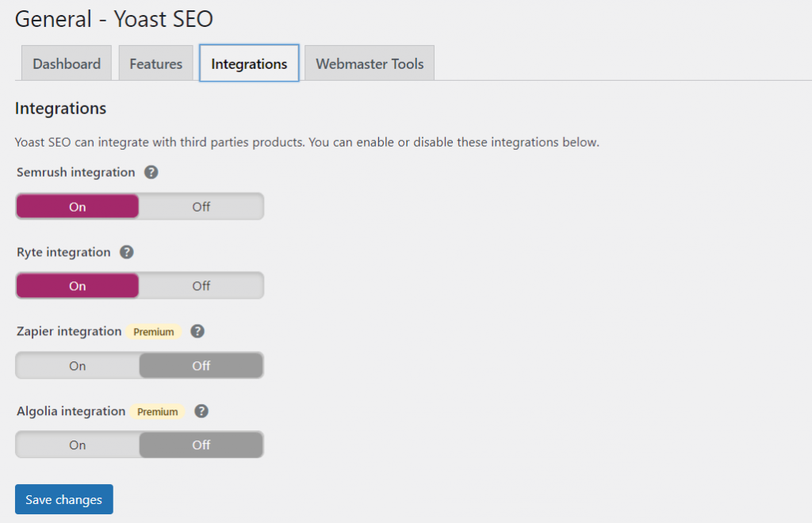The height and width of the screenshot is (523, 812).
Task: Open help for Ryte integration
Action: tap(126, 252)
